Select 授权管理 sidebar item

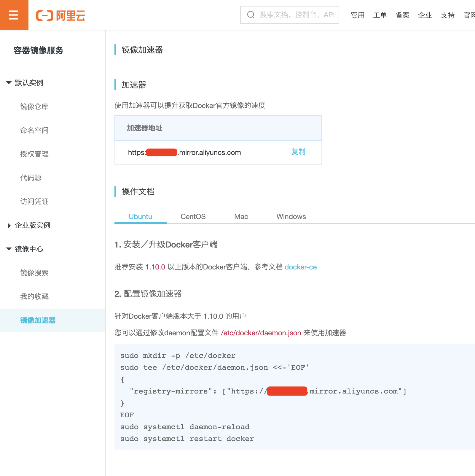(34, 154)
